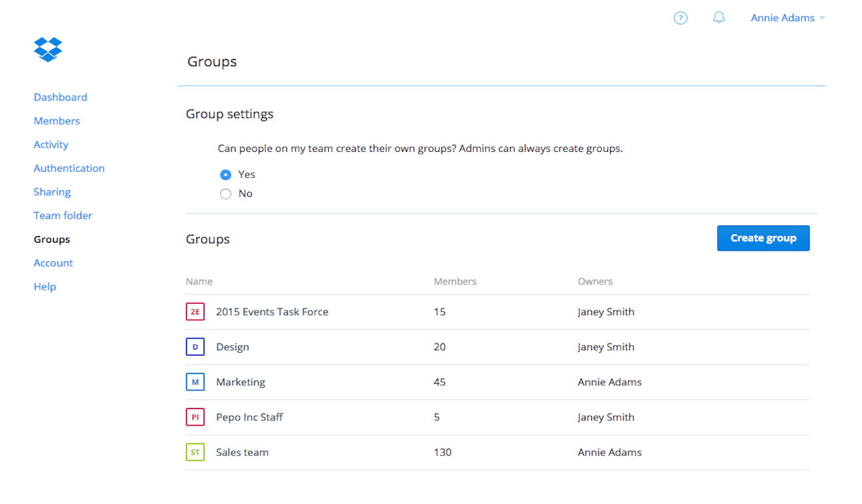Open Team folder in sidebar
862x504 pixels.
pyautogui.click(x=63, y=216)
